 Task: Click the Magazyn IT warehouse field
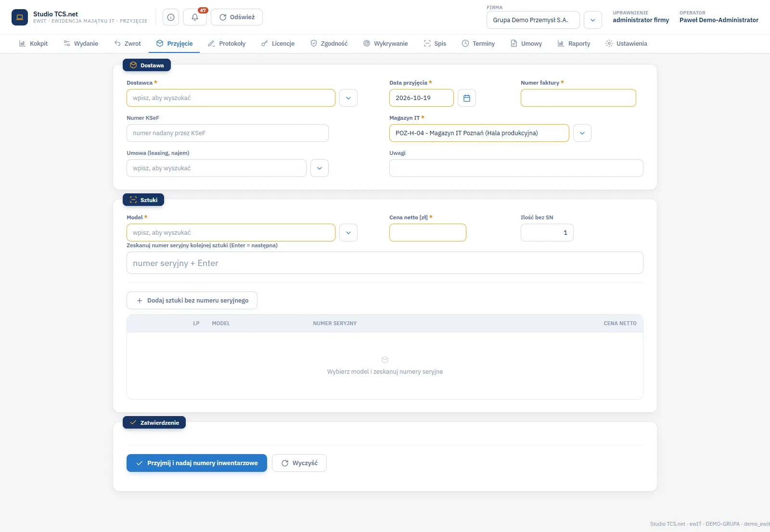tap(479, 133)
